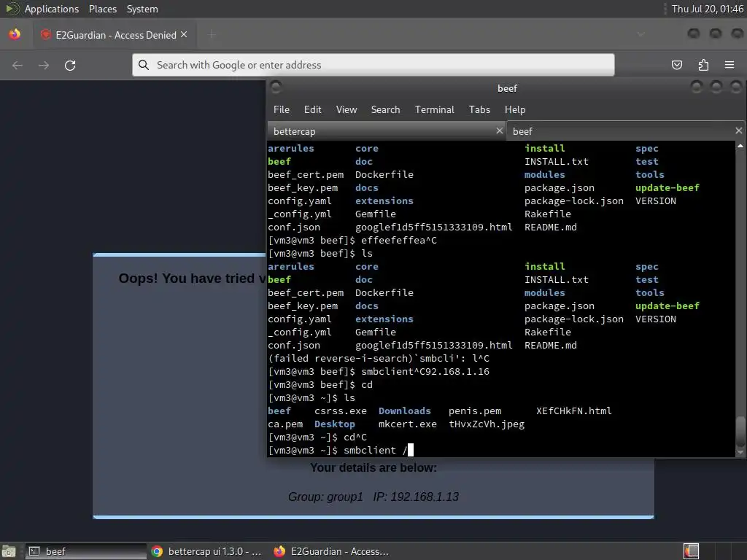Open the Applications panel menu
Screen dimensions: 747x560
[x=52, y=9]
